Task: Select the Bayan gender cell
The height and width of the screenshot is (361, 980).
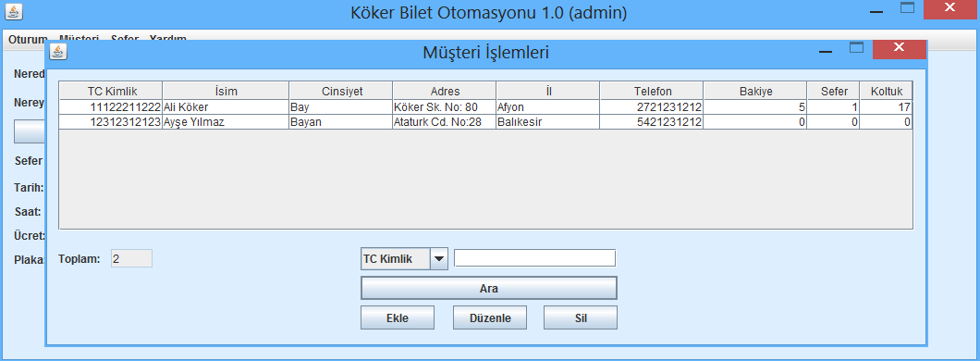Action: [x=340, y=122]
